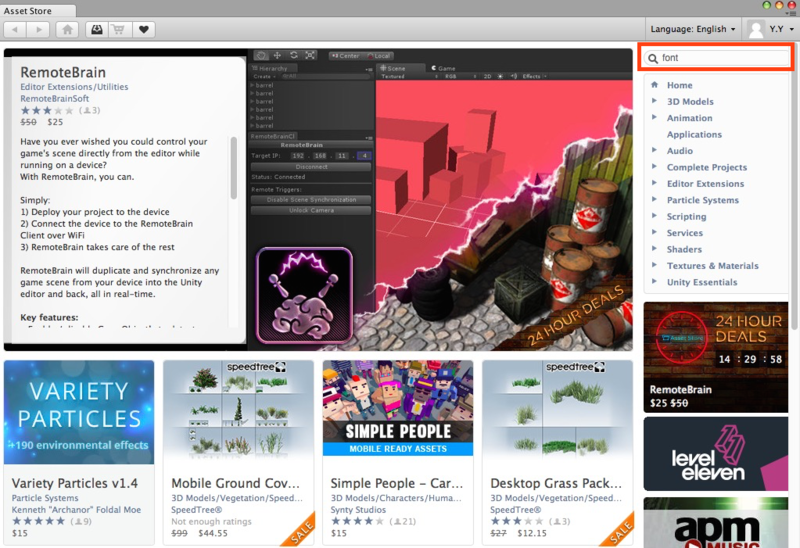Open the Desktop Grass Pack... title
The image size is (800, 548).
point(556,483)
